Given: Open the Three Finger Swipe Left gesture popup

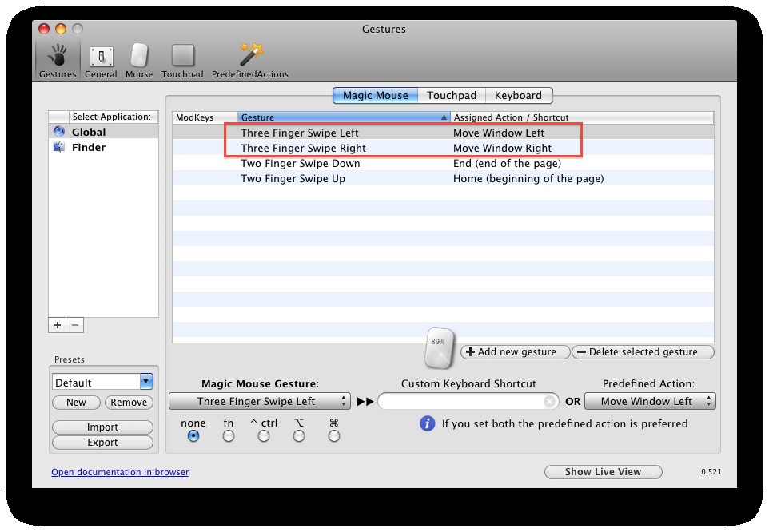Looking at the screenshot, I should click(260, 401).
